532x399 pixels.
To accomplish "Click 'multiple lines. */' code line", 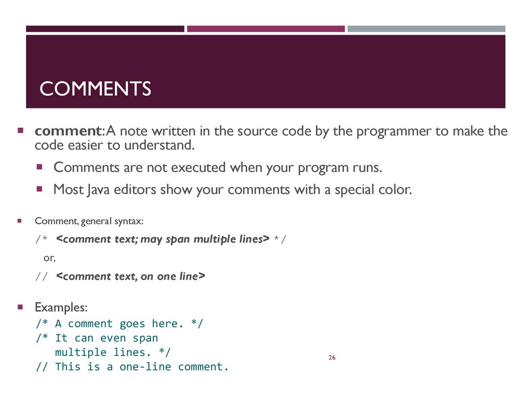I will [113, 352].
